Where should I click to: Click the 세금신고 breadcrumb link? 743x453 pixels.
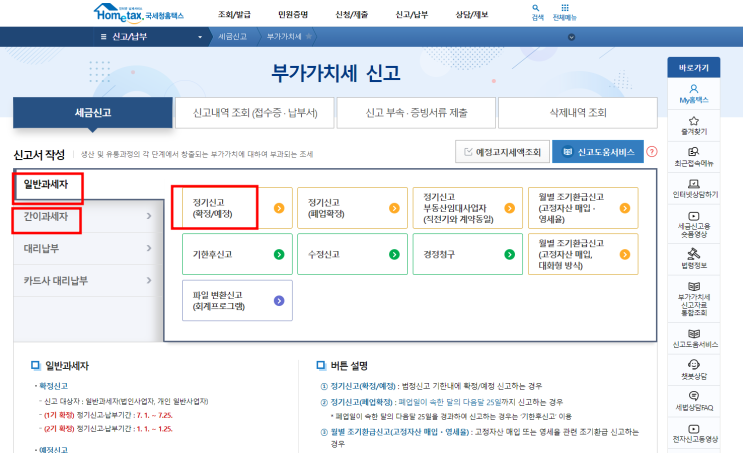pyautogui.click(x=232, y=36)
